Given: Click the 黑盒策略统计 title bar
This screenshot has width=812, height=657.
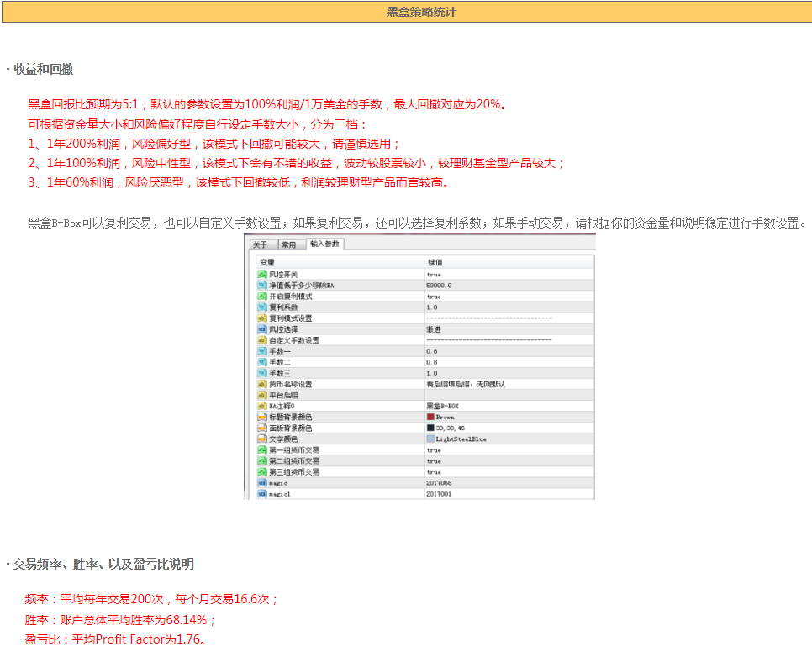Looking at the screenshot, I should click(407, 12).
